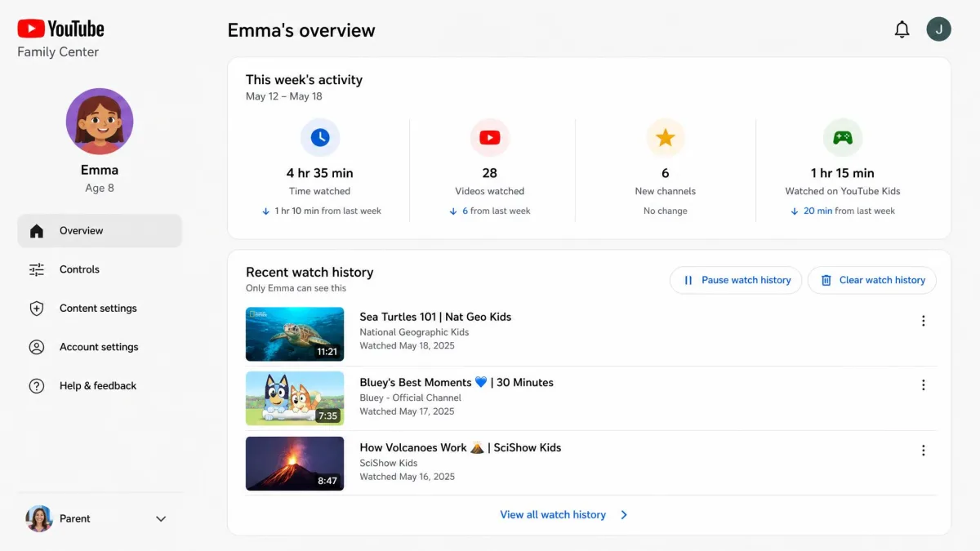Click the Emma's overview heading
980x551 pixels.
tap(301, 30)
